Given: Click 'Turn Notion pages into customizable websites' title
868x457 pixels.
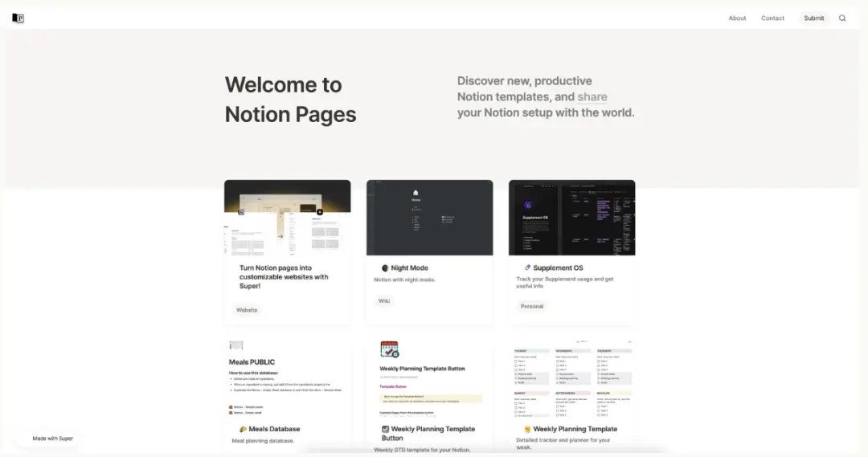Looking at the screenshot, I should 284,276.
